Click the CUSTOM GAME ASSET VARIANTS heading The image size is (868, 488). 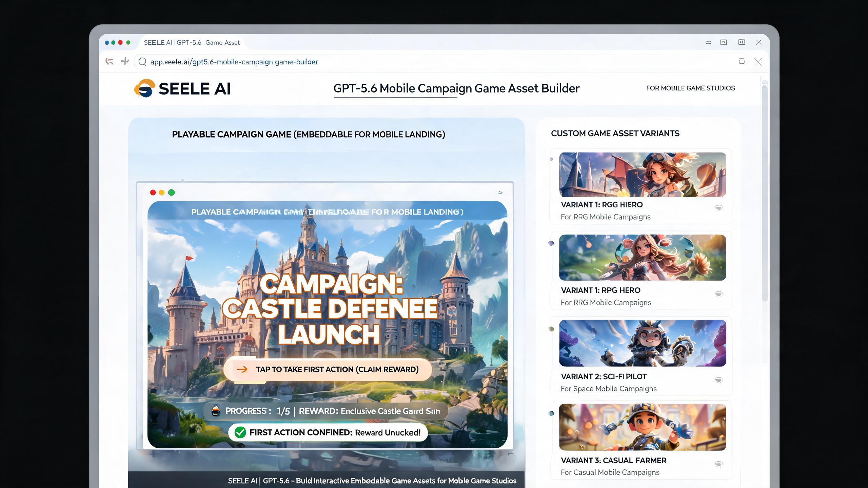[x=615, y=133]
